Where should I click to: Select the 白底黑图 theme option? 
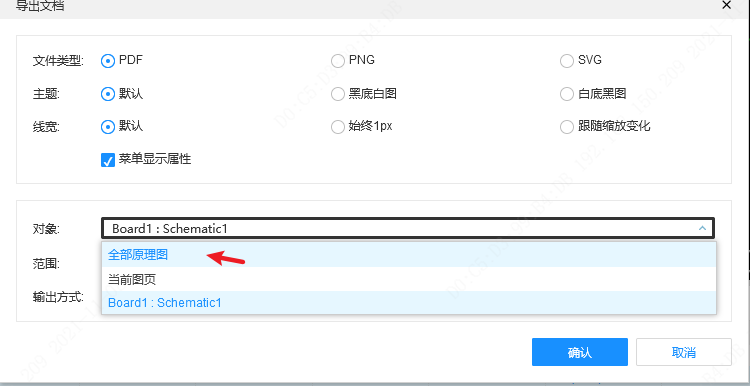567,94
